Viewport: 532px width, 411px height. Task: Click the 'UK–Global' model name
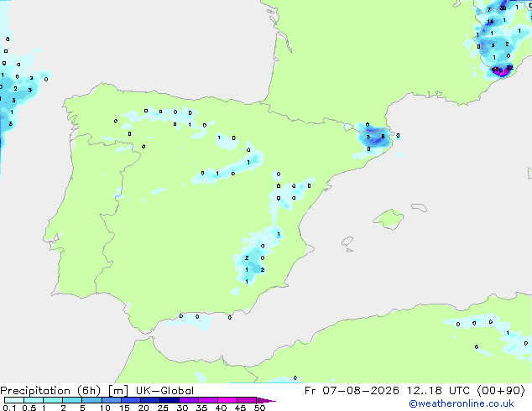[x=164, y=391]
